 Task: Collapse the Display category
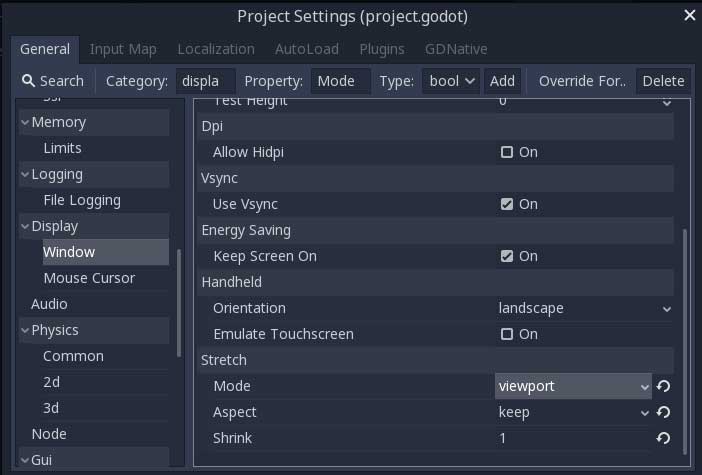pyautogui.click(x=25, y=227)
